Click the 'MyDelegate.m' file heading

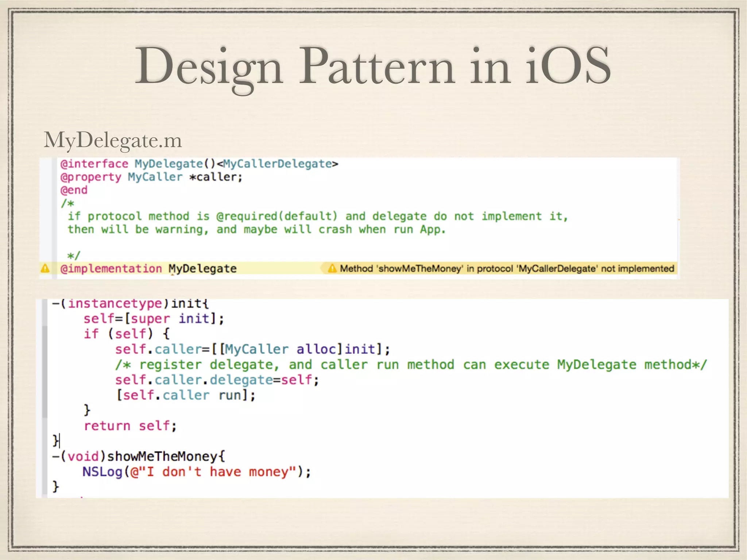[x=113, y=140]
